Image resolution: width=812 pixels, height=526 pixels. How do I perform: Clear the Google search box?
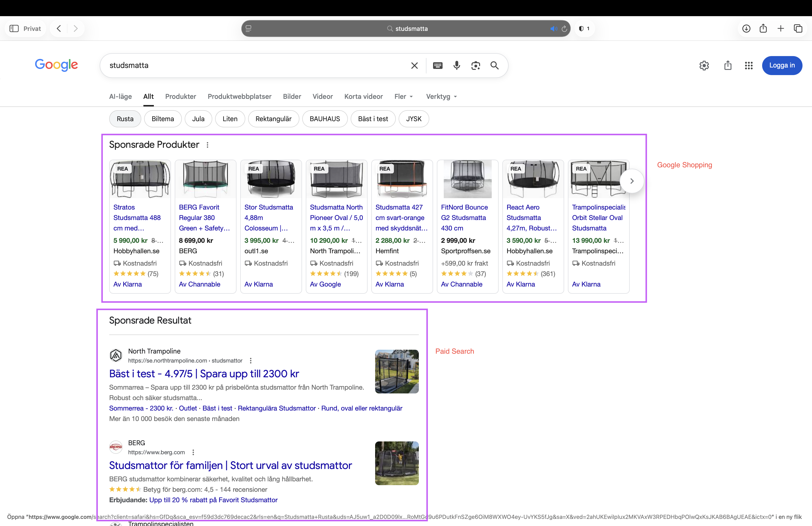(x=415, y=66)
